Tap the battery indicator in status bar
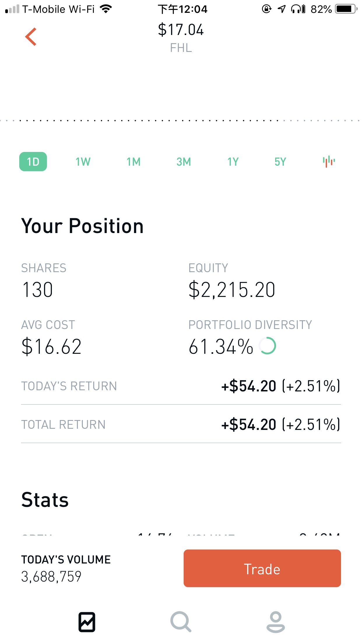 point(346,9)
